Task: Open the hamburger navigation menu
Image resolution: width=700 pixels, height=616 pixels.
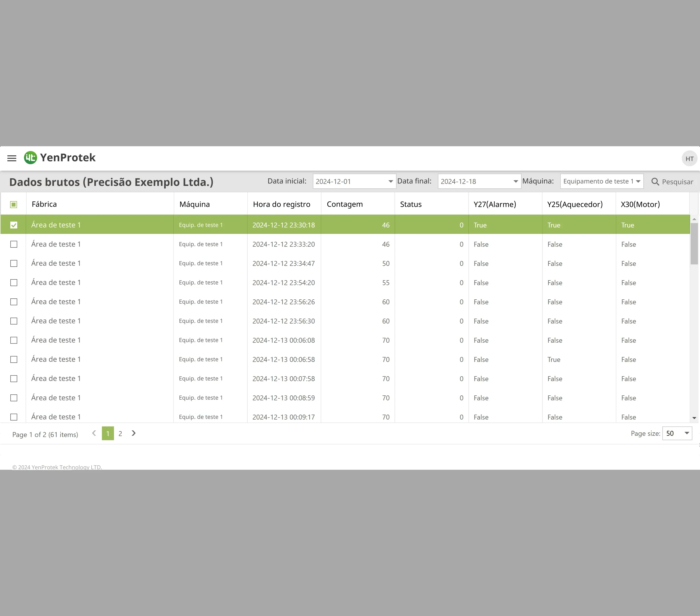Action: point(12,158)
